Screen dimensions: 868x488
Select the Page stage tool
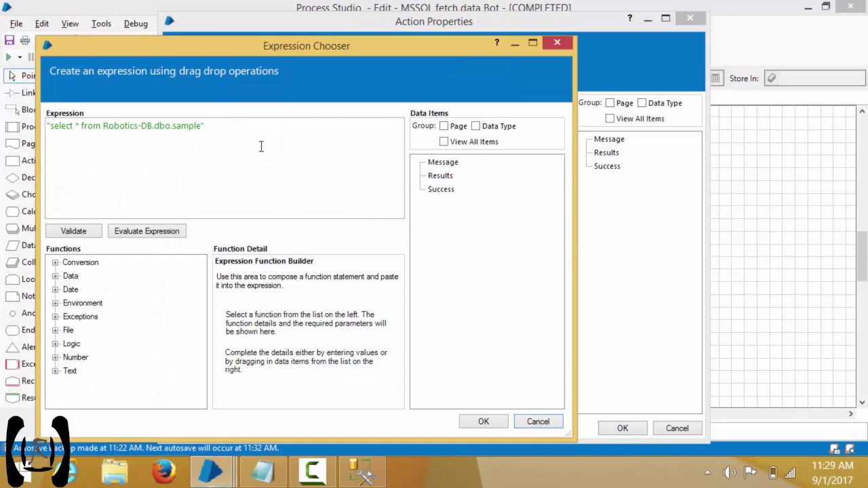tap(19, 144)
